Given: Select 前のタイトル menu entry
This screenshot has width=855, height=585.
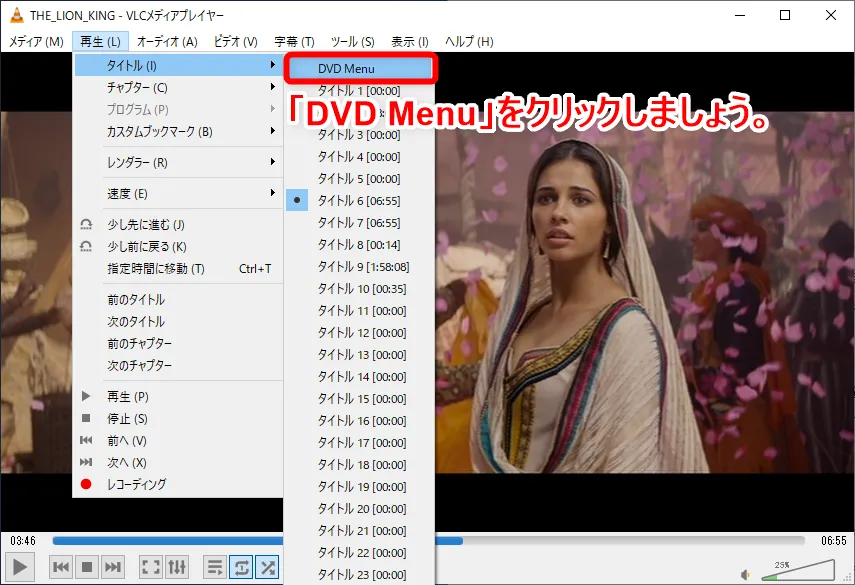Looking at the screenshot, I should [178, 299].
